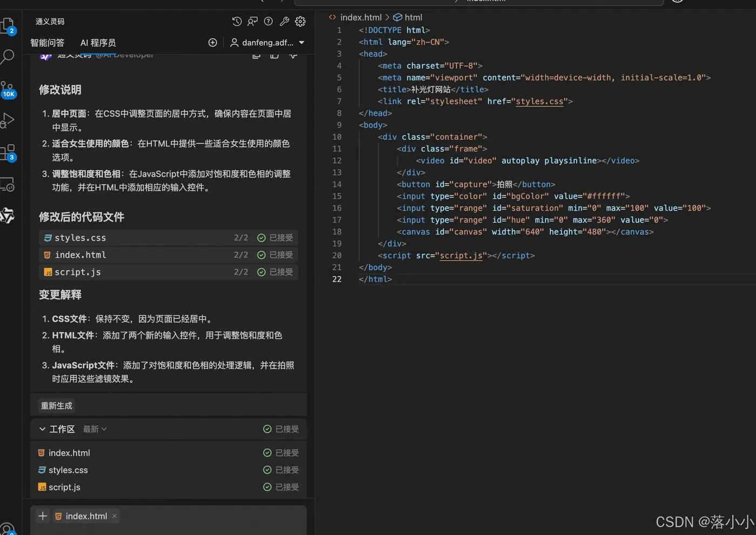Open the Search view in activity bar
The height and width of the screenshot is (535, 756).
point(8,56)
